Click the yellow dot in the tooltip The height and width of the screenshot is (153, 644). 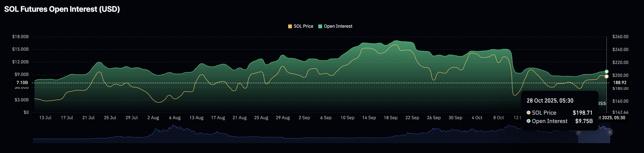529,113
